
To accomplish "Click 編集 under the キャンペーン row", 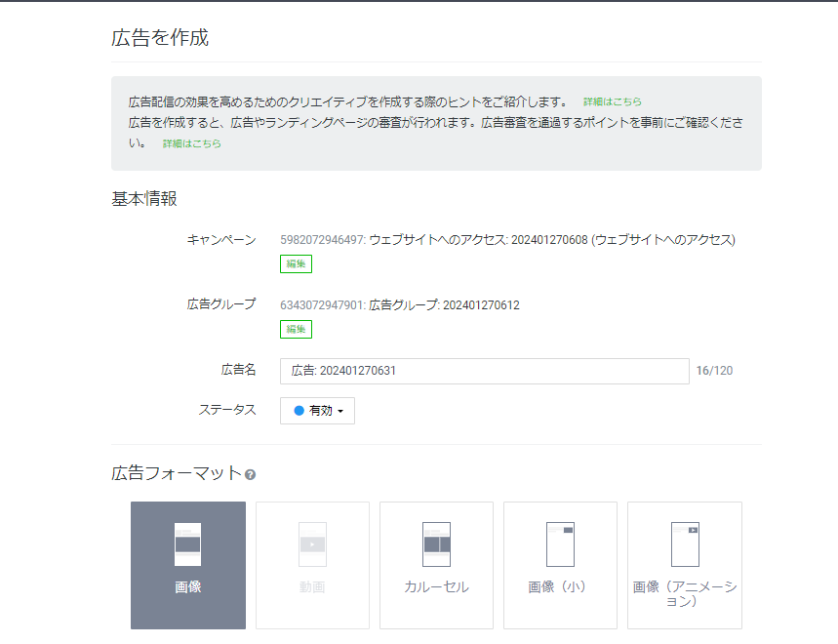I will pyautogui.click(x=296, y=263).
